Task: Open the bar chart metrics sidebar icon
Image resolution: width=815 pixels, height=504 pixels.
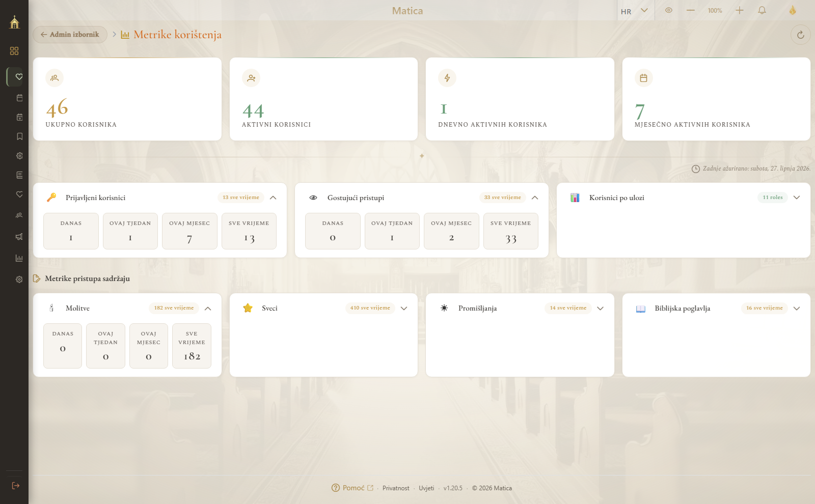Action: tap(19, 258)
